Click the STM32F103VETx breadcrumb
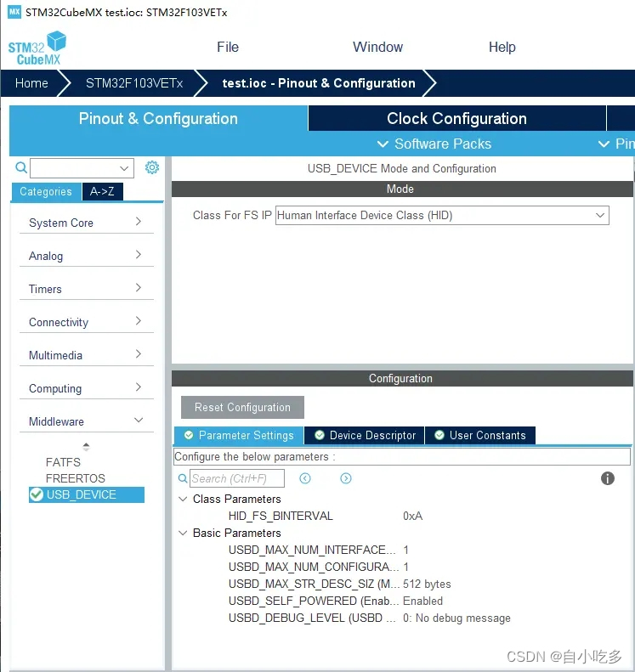The width and height of the screenshot is (635, 672). coord(134,83)
